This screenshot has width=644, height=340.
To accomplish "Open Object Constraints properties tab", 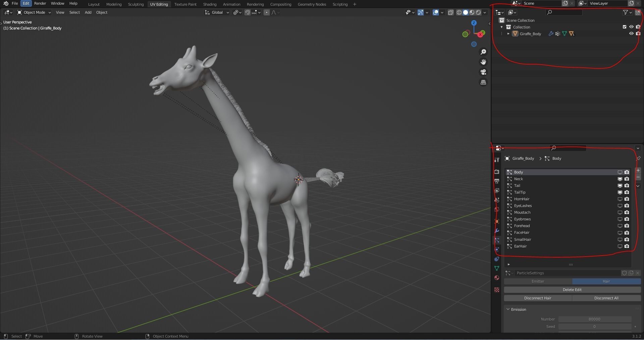I will (x=497, y=259).
